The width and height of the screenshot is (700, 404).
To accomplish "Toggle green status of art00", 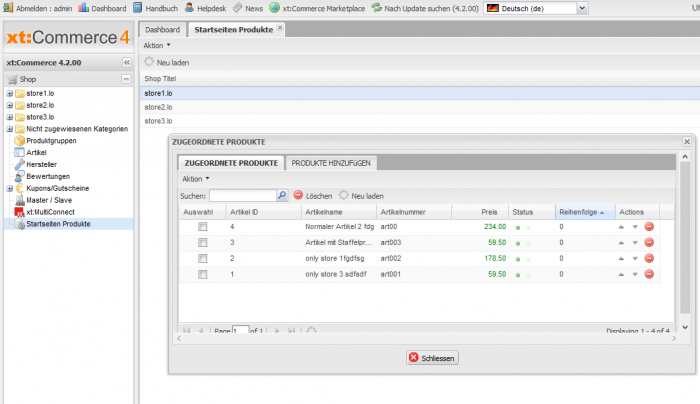I will (518, 228).
